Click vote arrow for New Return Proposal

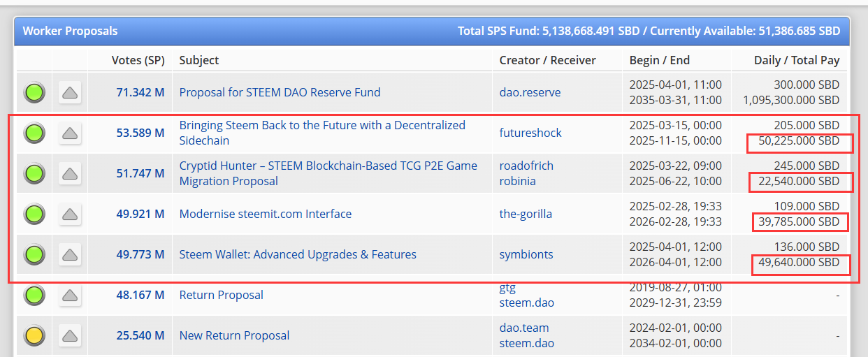click(70, 335)
